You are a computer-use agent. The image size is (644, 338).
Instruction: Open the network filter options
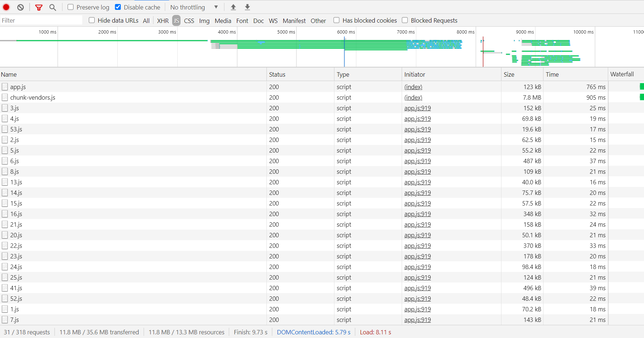(x=38, y=7)
